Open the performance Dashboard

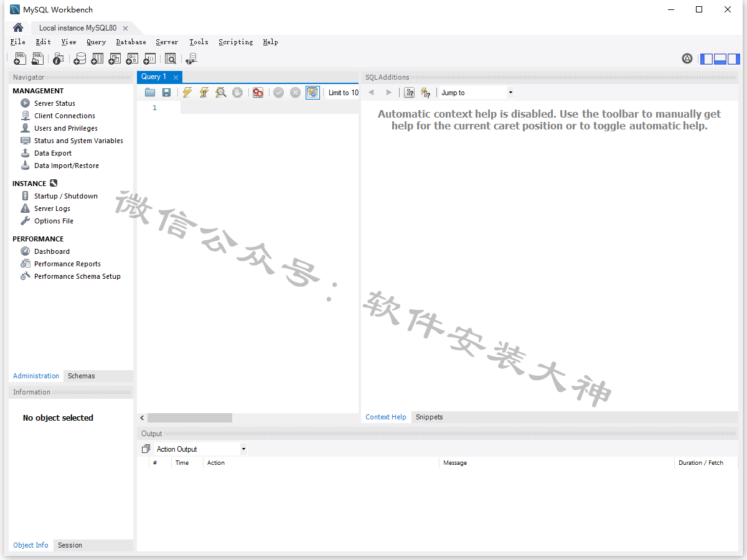click(52, 251)
